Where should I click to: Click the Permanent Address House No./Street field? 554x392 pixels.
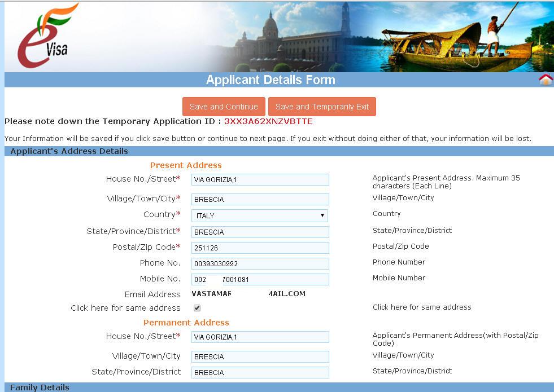pyautogui.click(x=260, y=337)
